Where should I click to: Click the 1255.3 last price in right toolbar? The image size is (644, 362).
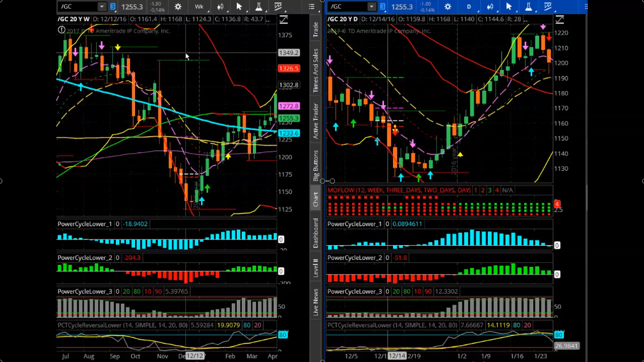coord(402,7)
